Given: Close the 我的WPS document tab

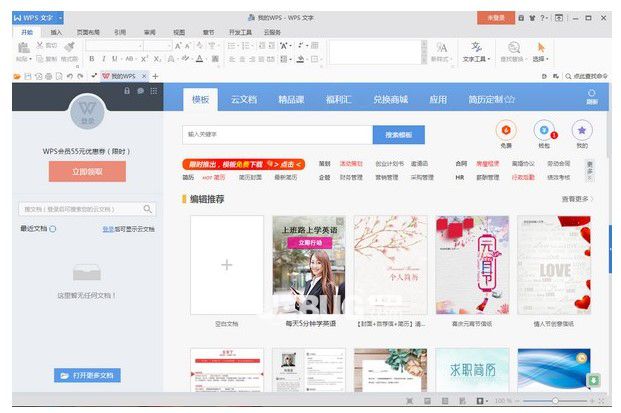Looking at the screenshot, I should (144, 76).
